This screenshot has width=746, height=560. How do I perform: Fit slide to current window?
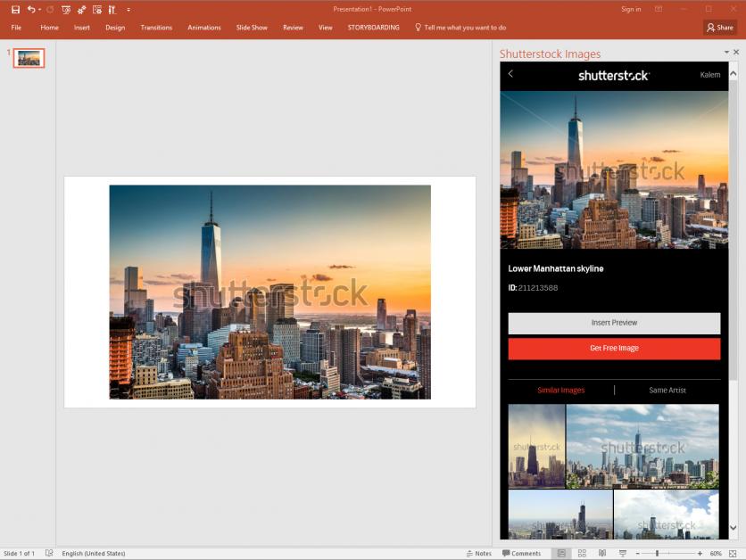(733, 554)
